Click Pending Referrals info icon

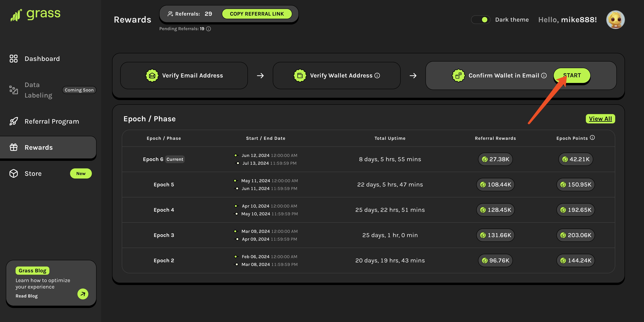(209, 29)
